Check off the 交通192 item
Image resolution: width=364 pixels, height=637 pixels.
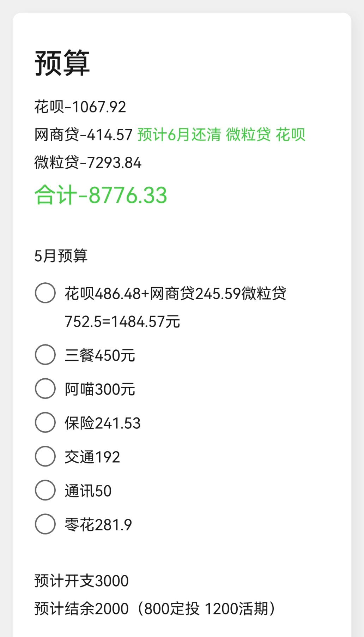[x=45, y=456]
